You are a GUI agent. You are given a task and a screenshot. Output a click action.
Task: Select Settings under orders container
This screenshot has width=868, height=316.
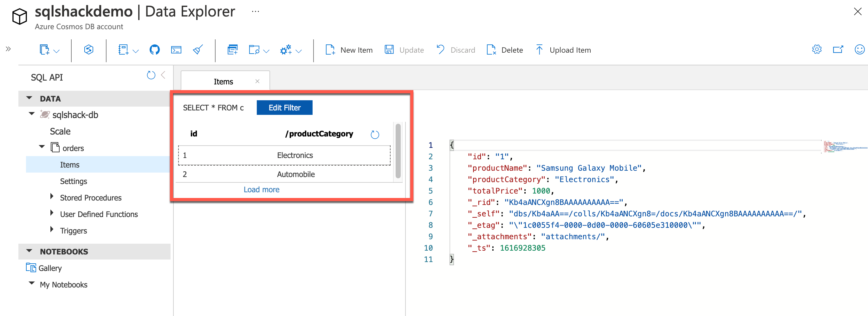coord(74,181)
